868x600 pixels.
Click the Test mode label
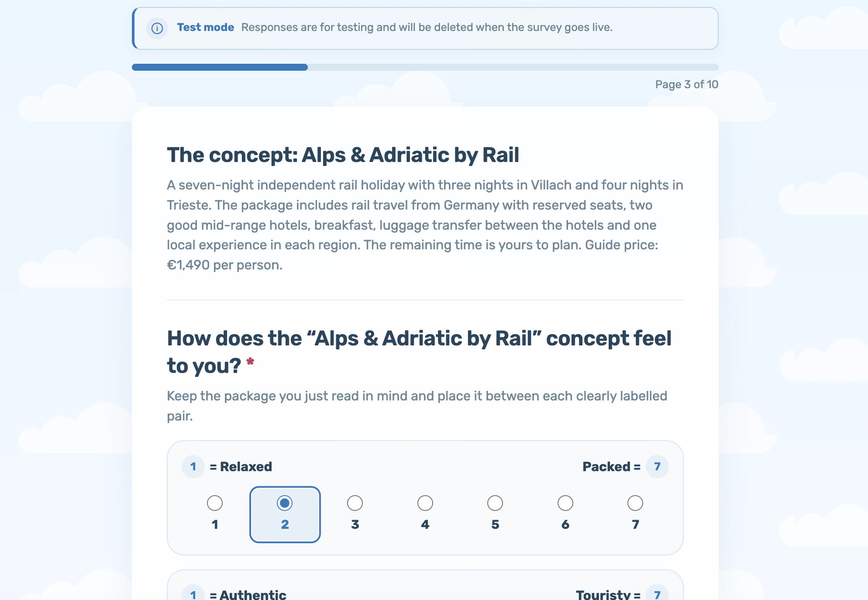[x=205, y=28]
